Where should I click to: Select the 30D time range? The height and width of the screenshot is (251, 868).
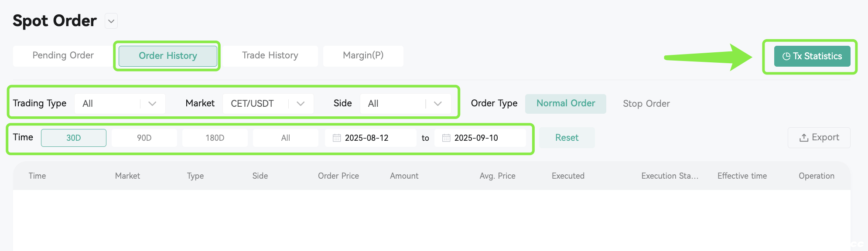[x=74, y=138]
